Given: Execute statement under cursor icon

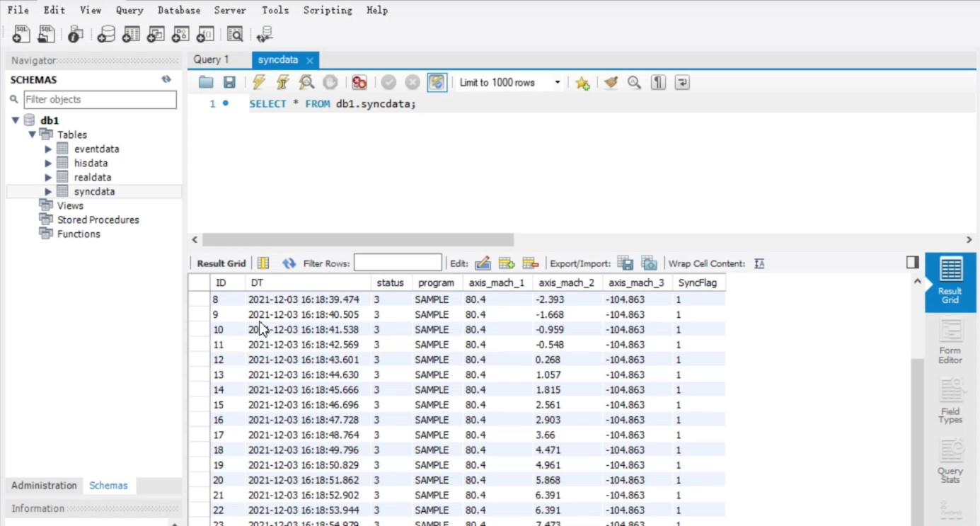Looking at the screenshot, I should (282, 83).
